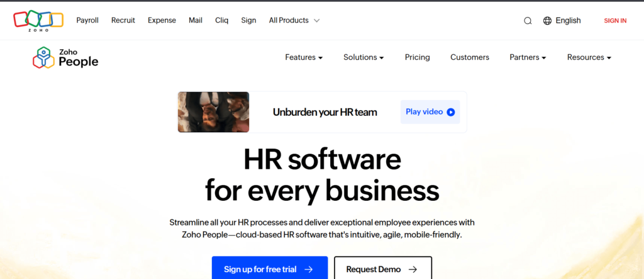
Task: Open the Solutions dropdown menu
Action: coord(364,57)
